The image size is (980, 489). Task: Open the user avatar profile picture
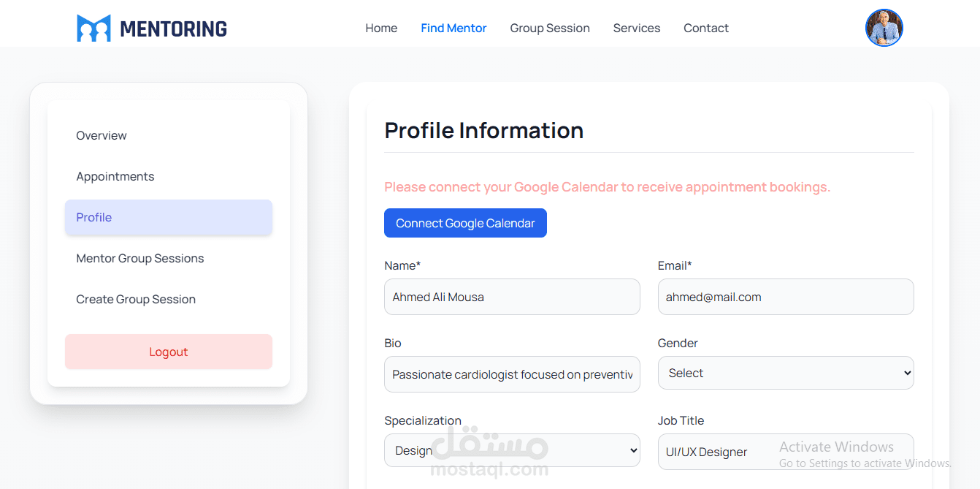coord(884,28)
